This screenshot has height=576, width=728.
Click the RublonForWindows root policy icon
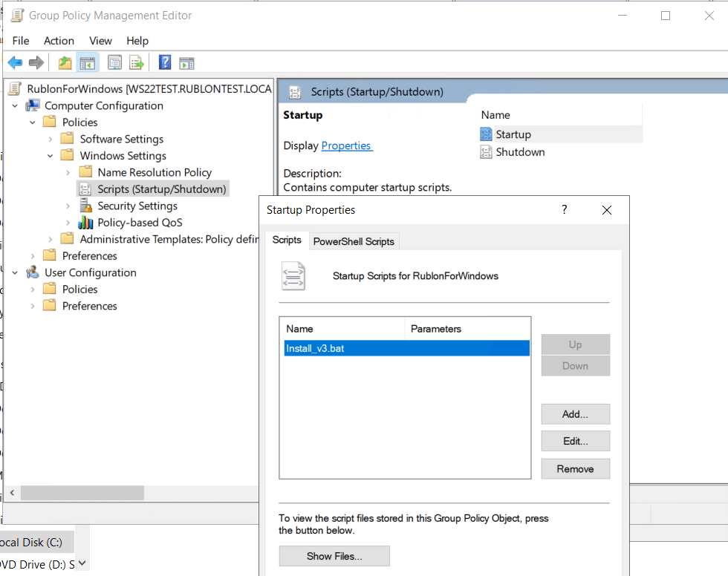(15, 88)
